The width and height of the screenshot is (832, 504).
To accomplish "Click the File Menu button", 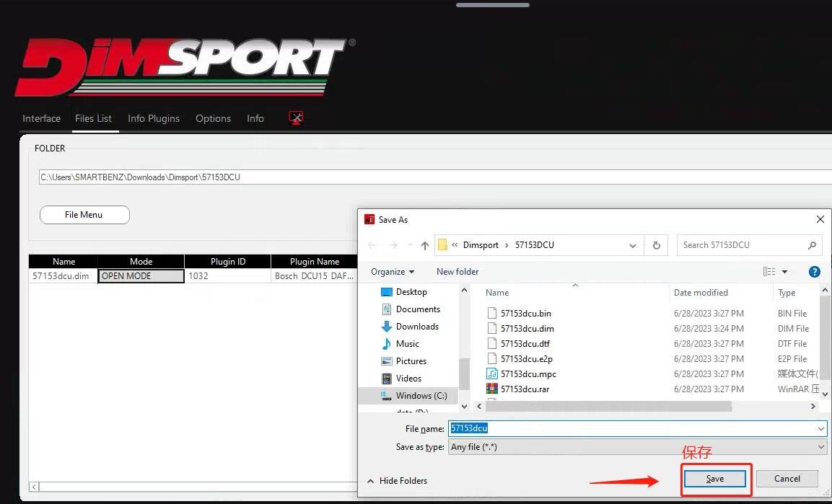I will click(84, 215).
